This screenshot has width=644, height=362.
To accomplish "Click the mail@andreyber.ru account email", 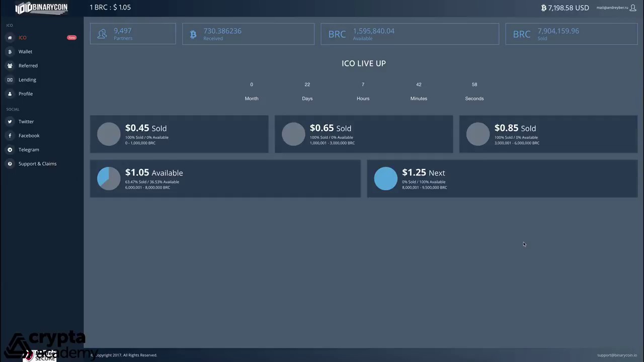I will pos(612,8).
